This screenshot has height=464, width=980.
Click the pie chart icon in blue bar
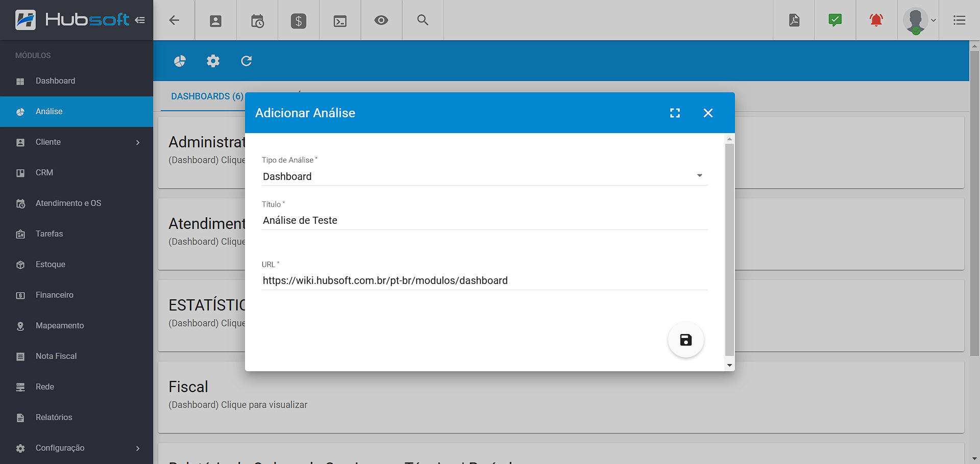(x=180, y=61)
